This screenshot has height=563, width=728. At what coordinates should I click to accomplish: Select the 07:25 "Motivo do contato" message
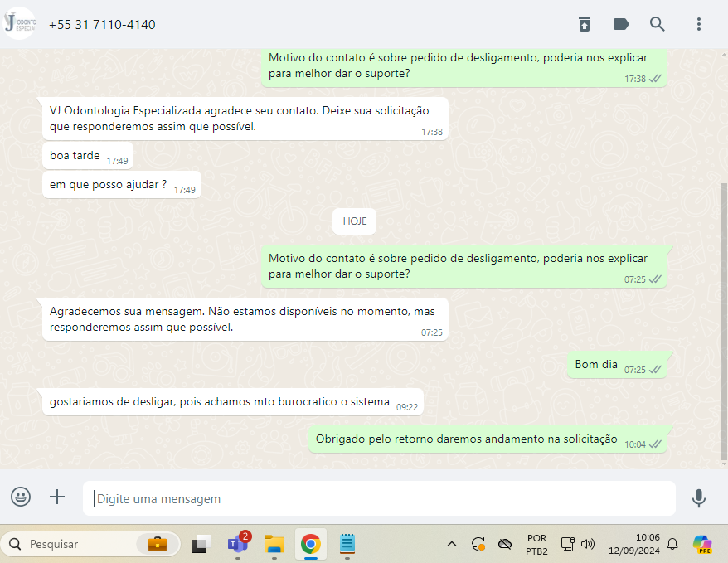[x=463, y=266]
